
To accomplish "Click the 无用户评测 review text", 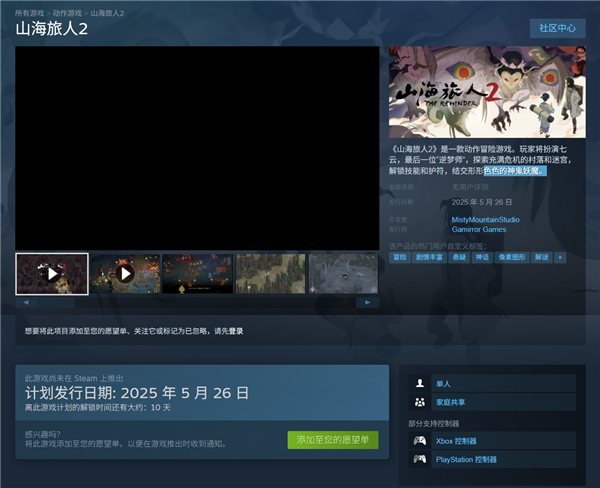I will pyautogui.click(x=470, y=187).
